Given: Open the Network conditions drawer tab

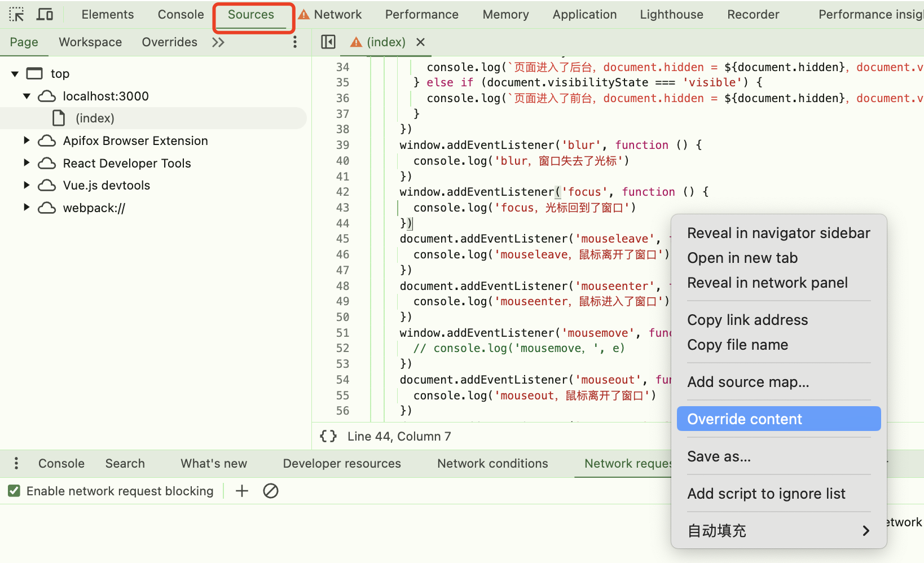Looking at the screenshot, I should tap(492, 464).
